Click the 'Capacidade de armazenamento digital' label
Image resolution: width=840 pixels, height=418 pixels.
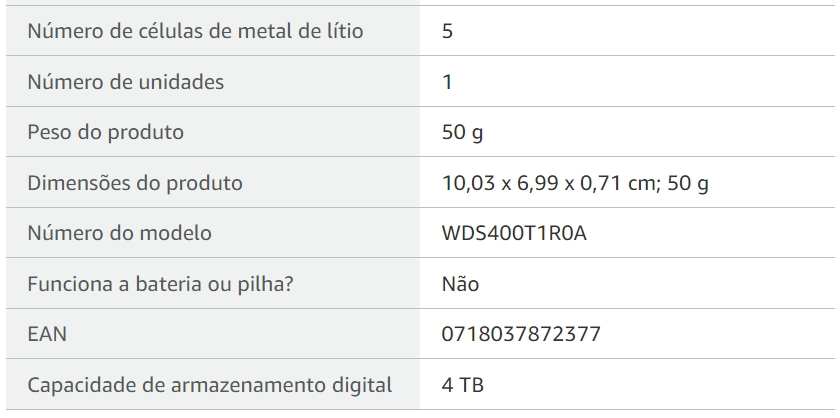coord(209,385)
